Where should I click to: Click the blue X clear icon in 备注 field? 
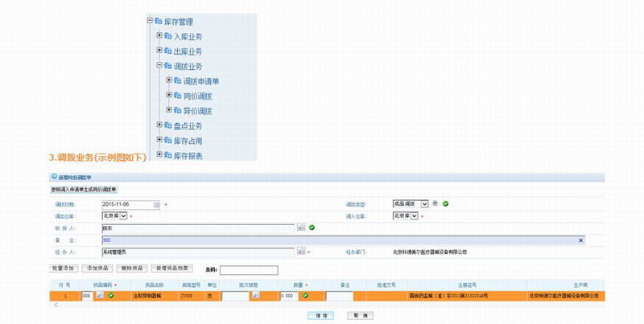[581, 240]
